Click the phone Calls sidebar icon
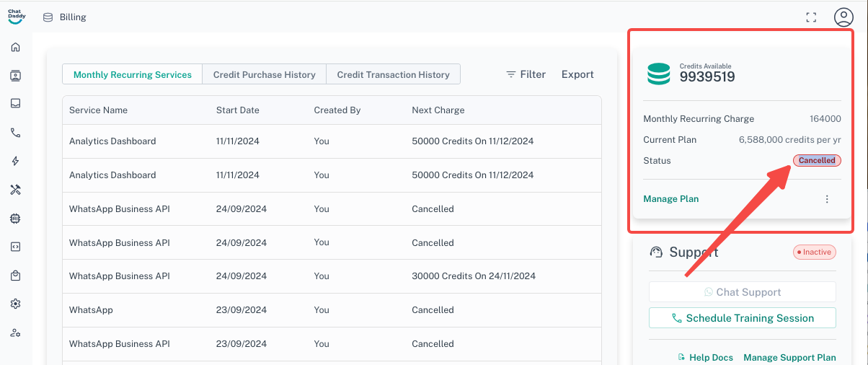868x365 pixels. 15,133
